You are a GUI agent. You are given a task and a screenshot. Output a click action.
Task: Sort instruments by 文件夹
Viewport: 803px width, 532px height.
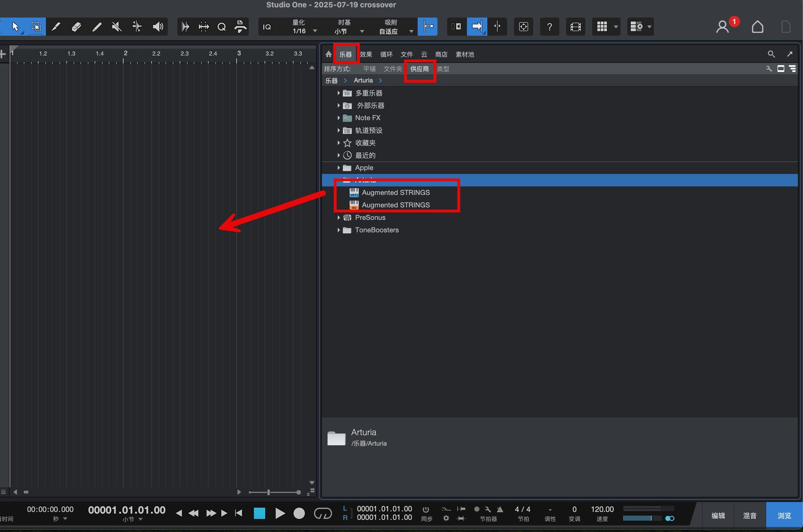393,69
